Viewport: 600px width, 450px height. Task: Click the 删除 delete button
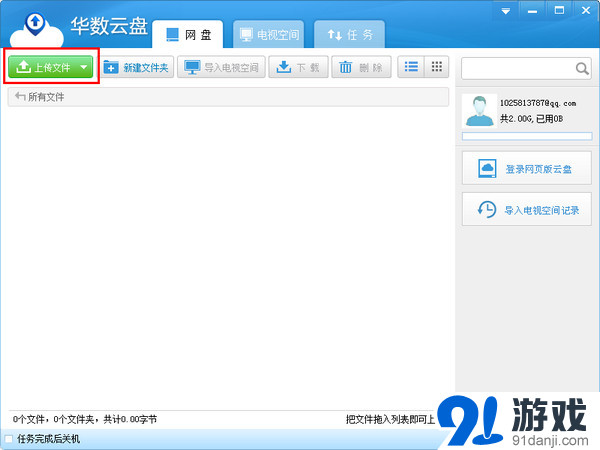click(x=361, y=67)
